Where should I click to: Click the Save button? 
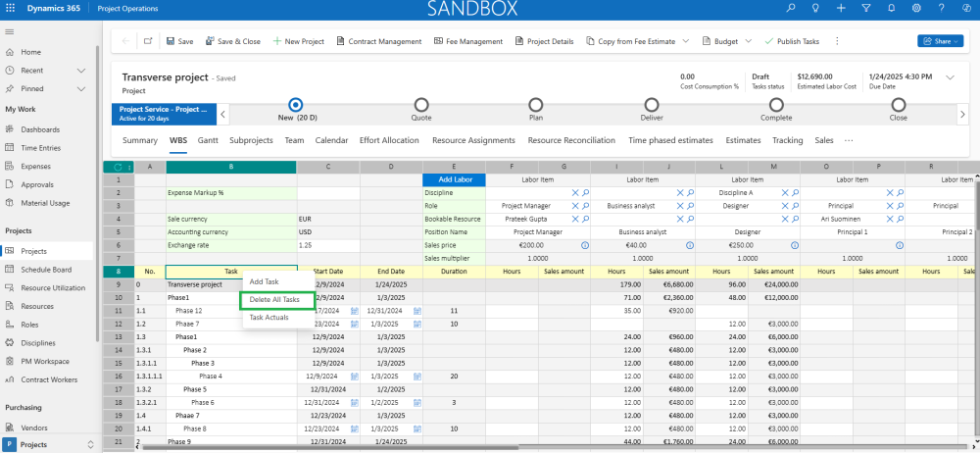[x=180, y=41]
